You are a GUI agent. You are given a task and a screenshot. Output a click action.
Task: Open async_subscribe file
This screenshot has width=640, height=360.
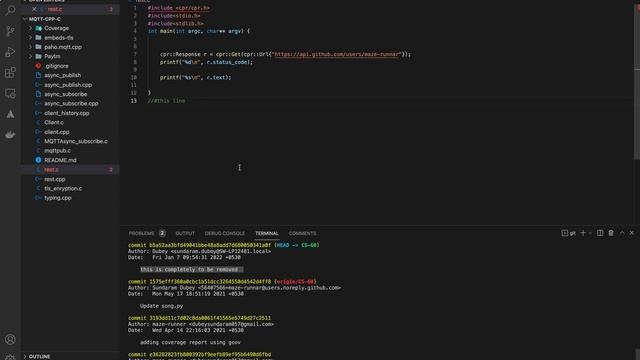pyautogui.click(x=66, y=94)
